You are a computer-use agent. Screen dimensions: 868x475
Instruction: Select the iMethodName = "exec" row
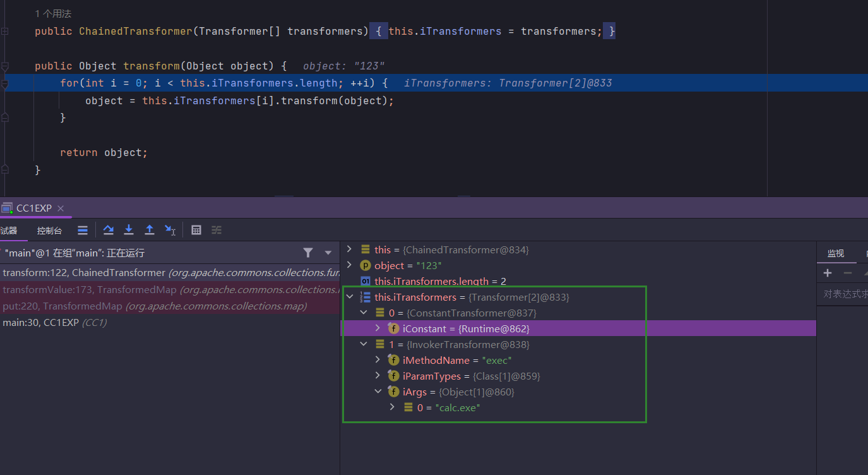coord(578,360)
